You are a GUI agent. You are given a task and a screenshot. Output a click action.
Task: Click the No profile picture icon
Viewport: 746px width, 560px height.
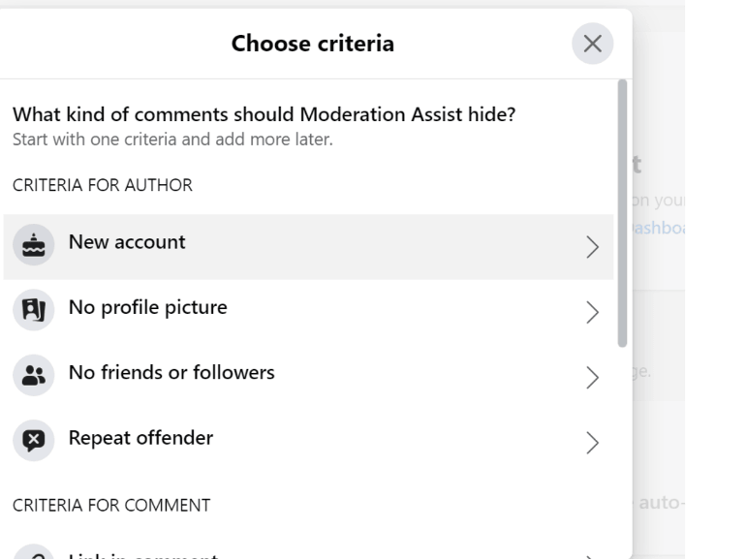[32, 310]
